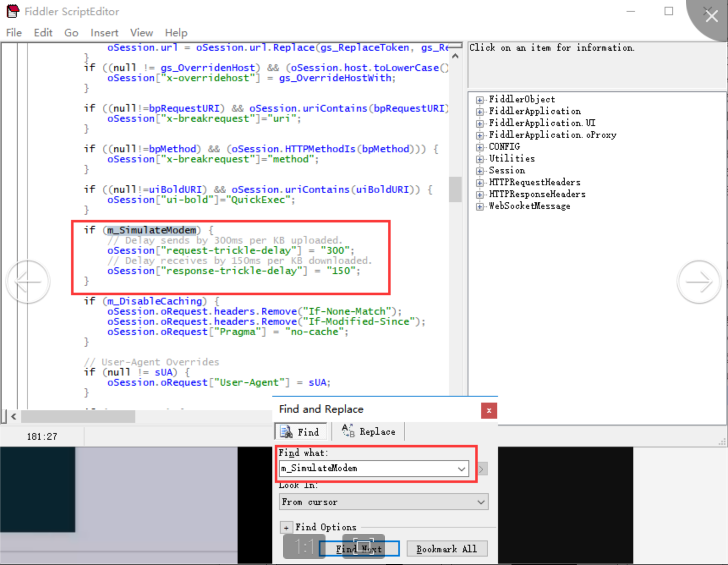Image resolution: width=728 pixels, height=565 pixels.
Task: Click the Replace tab A-B icon
Action: click(x=348, y=431)
